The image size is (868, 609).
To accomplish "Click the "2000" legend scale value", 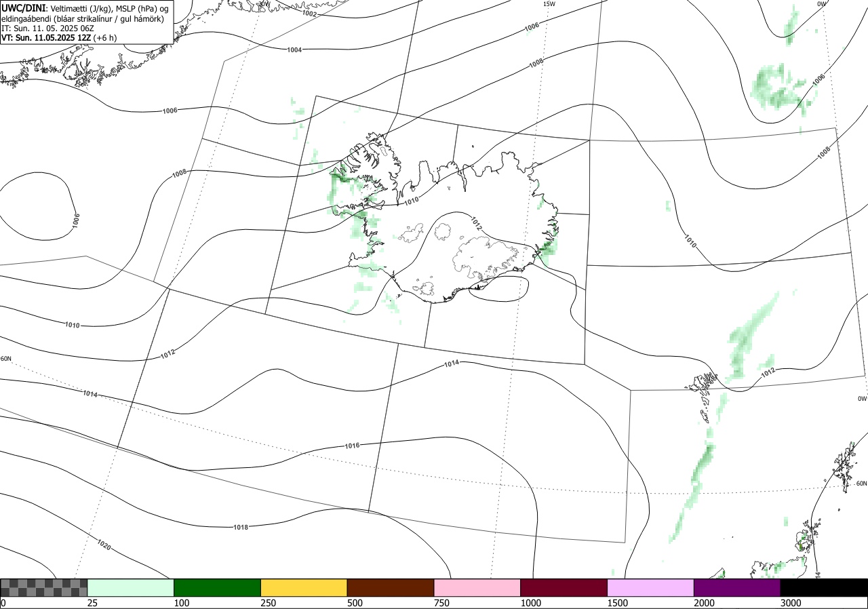I will [705, 603].
